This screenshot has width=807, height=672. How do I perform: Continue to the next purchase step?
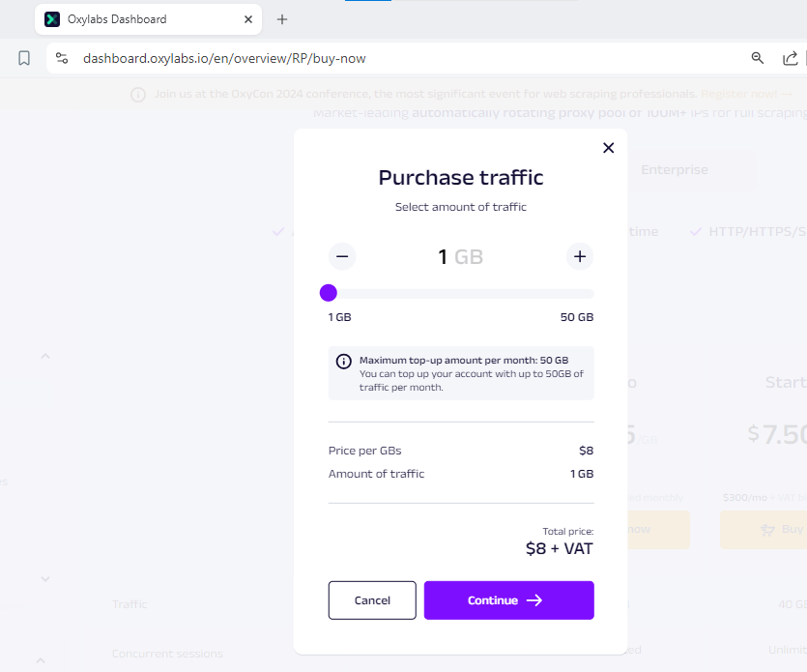[508, 600]
